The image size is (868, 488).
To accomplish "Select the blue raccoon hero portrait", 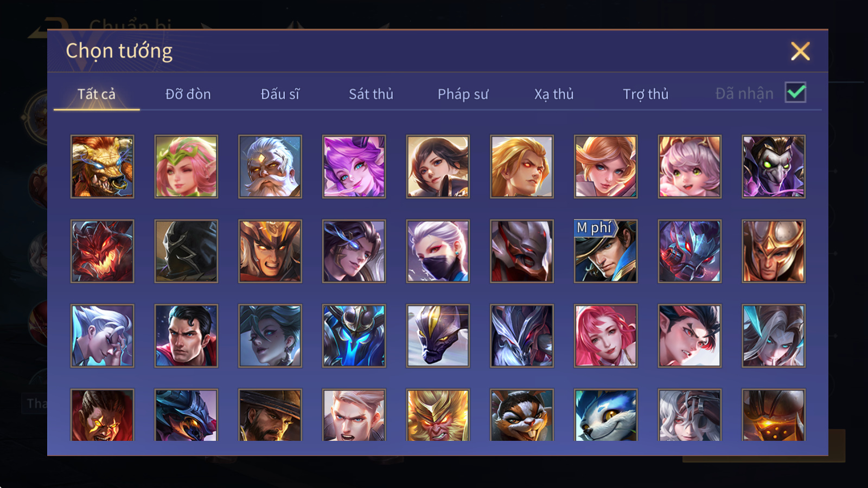I will coord(605,415).
